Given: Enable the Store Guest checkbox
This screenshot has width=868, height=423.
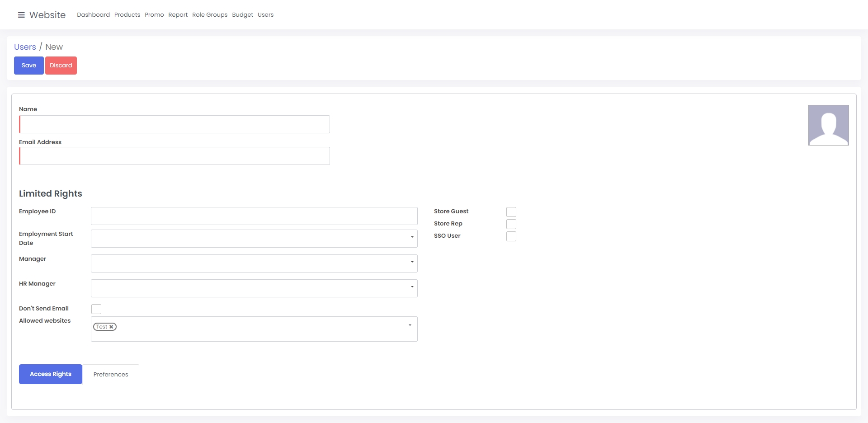Looking at the screenshot, I should 511,212.
